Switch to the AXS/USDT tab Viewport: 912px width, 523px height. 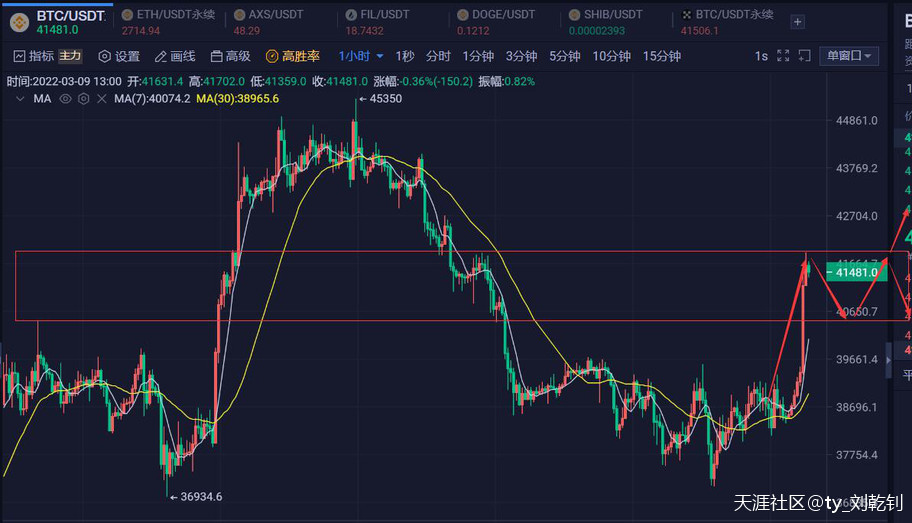pos(268,22)
